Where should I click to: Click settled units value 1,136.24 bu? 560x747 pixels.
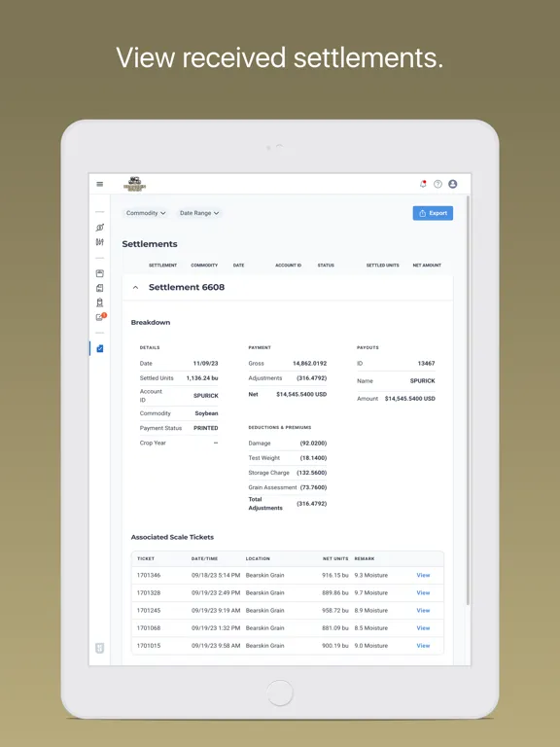pyautogui.click(x=202, y=378)
